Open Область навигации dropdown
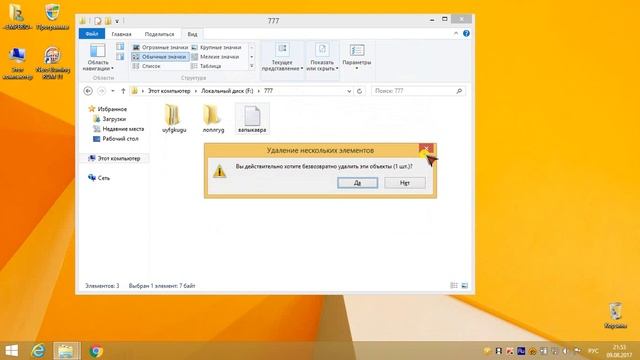Screen dimensions: 640x360 98,57
